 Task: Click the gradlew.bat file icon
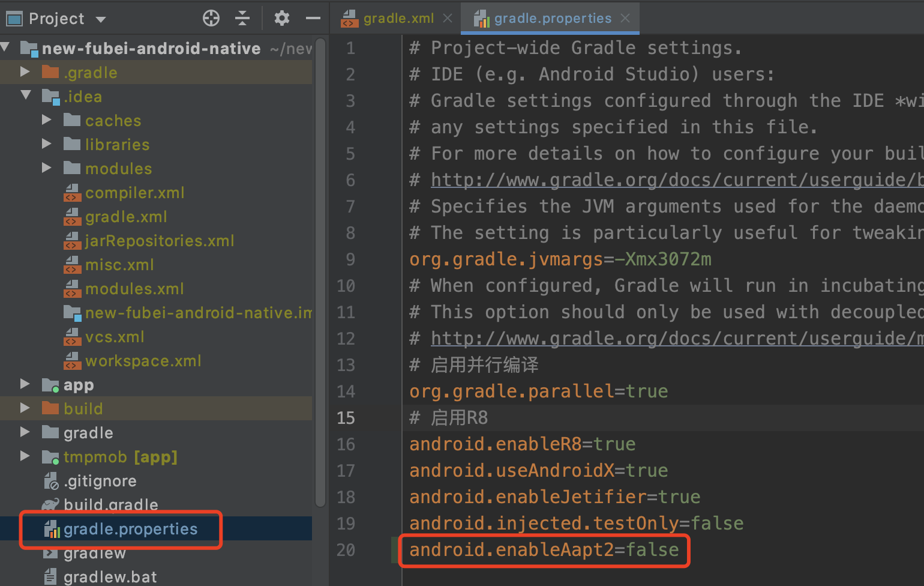(x=51, y=577)
